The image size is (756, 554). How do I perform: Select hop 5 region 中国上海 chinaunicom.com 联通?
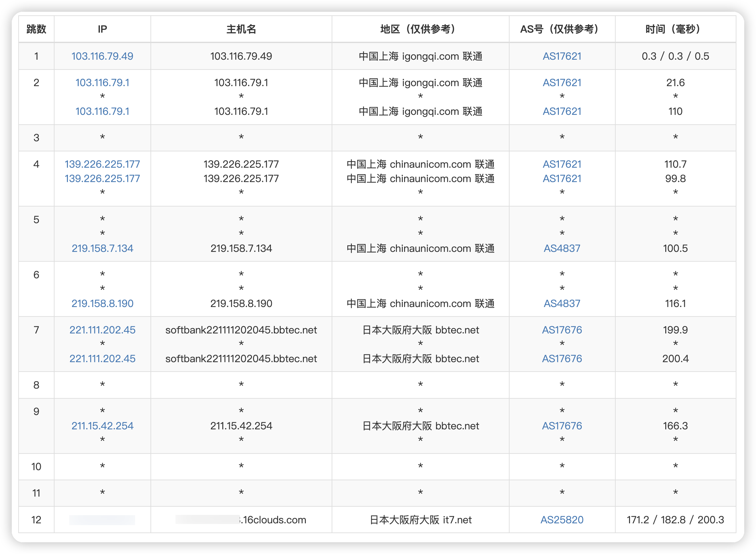click(x=420, y=248)
